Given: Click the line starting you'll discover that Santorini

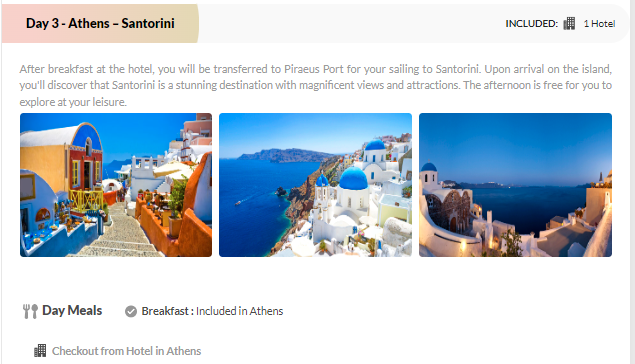Looking at the screenshot, I should (x=315, y=85).
